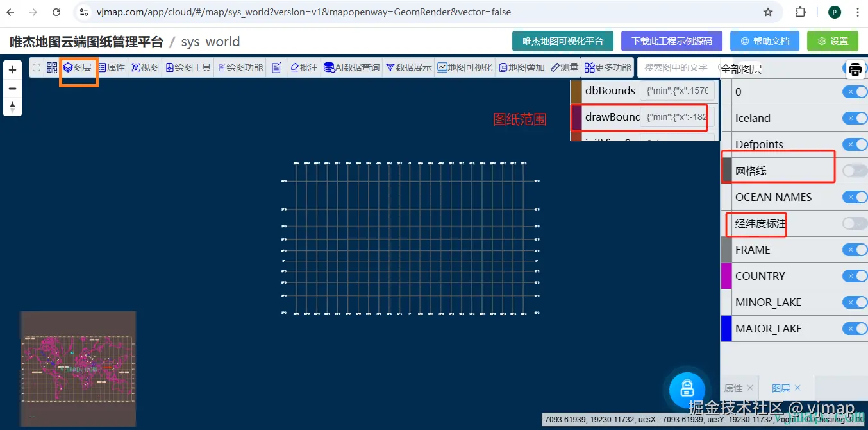Click the print icon
This screenshot has height=430, width=868.
pyautogui.click(x=855, y=69)
